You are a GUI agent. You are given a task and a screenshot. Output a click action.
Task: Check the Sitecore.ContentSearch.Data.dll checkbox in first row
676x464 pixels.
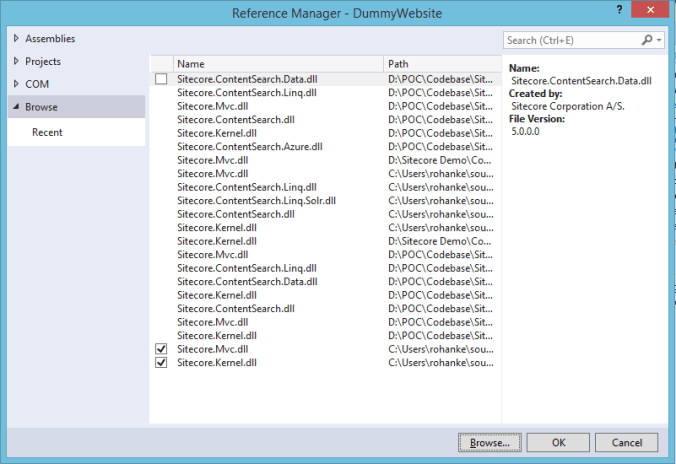[x=161, y=78]
